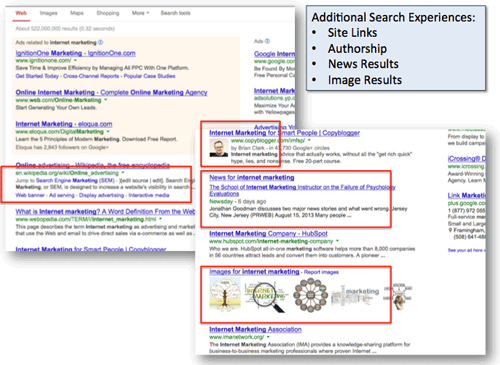
Task: Open the Google Internet sidebar ad
Action: click(x=274, y=54)
